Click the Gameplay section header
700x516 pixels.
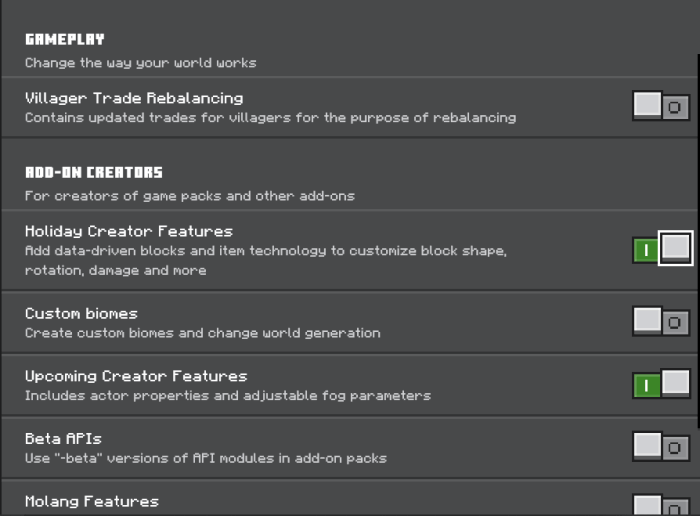click(65, 39)
